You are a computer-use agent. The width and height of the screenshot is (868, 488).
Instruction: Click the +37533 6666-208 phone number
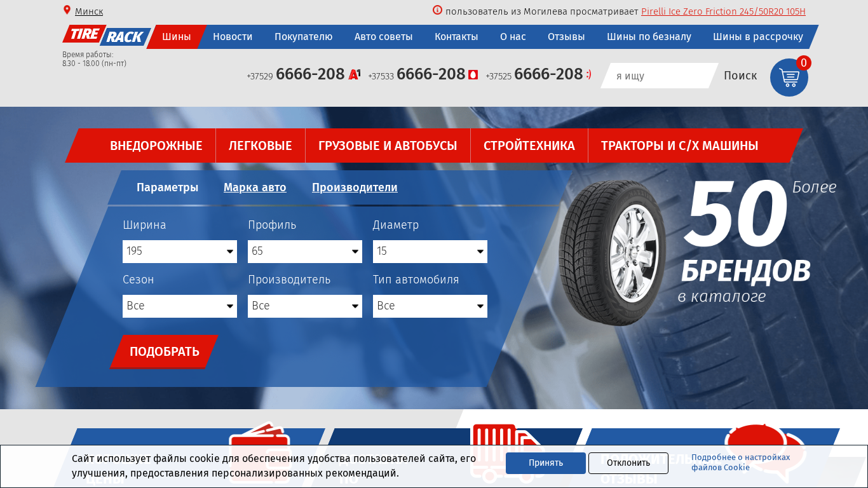(x=417, y=74)
